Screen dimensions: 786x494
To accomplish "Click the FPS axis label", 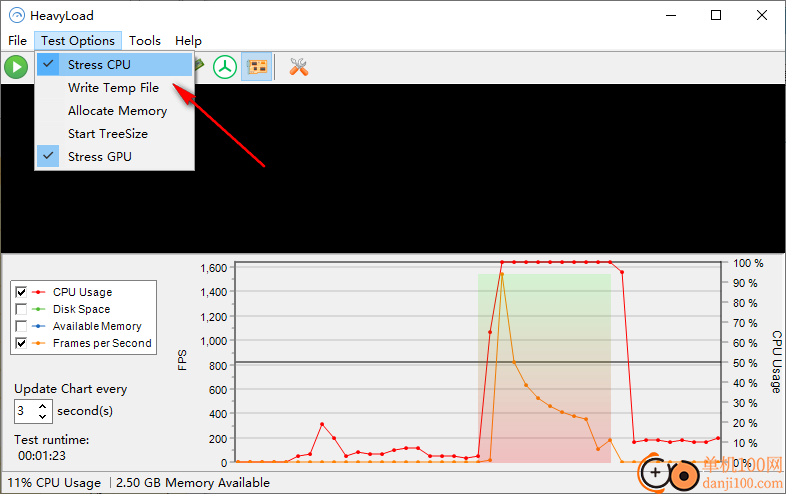I will click(182, 360).
